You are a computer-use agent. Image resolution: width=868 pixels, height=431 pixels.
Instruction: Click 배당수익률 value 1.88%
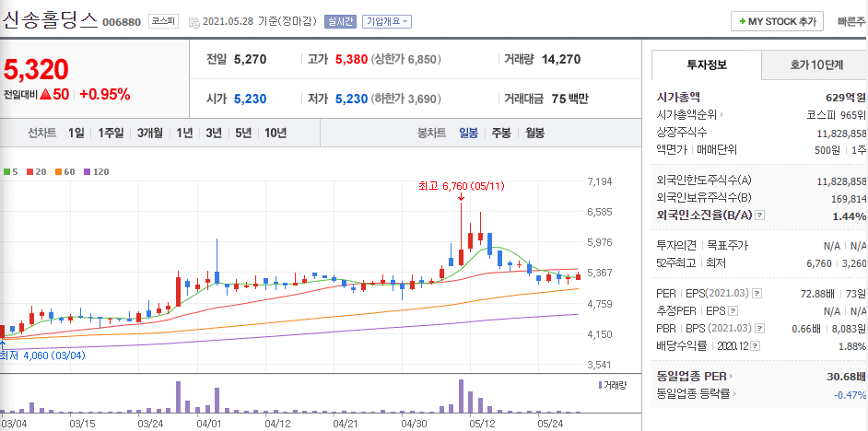coord(851,346)
